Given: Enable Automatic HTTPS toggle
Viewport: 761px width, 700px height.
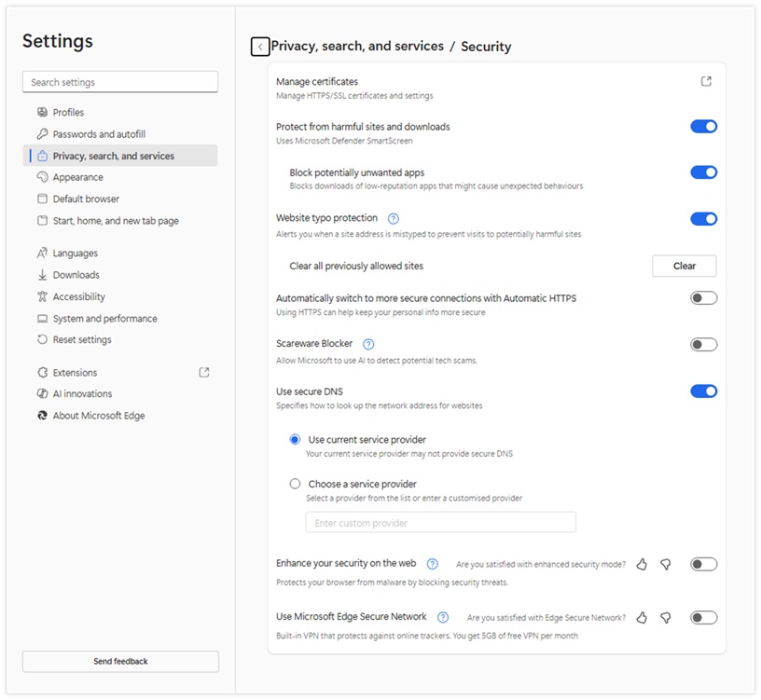Looking at the screenshot, I should (x=703, y=298).
